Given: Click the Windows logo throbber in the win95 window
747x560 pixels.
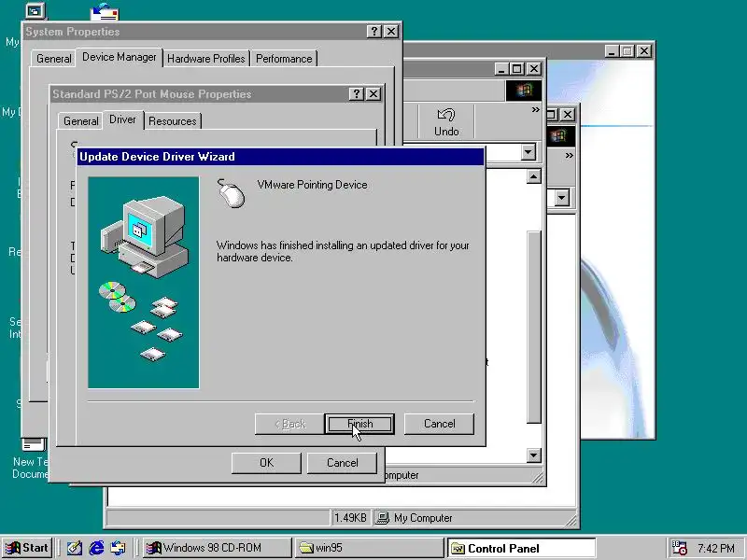Looking at the screenshot, I should tap(559, 136).
